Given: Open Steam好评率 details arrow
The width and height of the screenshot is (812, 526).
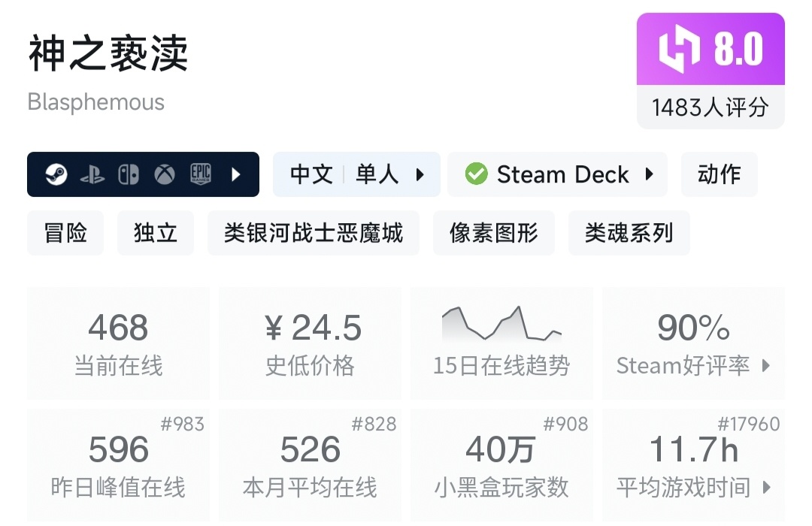Looking at the screenshot, I should (766, 366).
